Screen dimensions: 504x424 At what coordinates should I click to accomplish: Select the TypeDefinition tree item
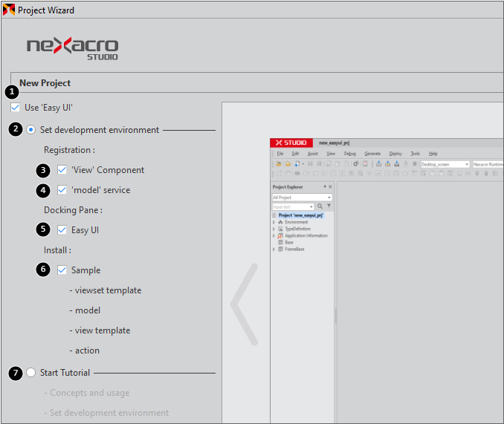297,229
